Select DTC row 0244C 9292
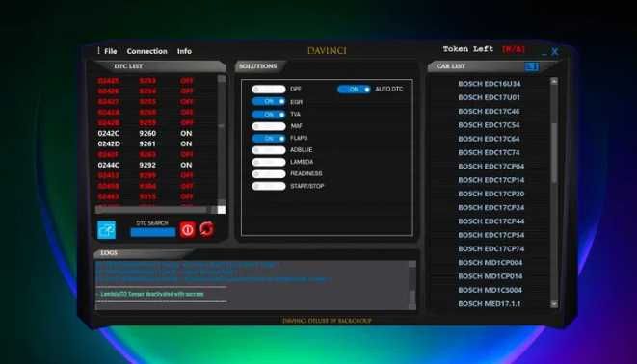637x364 pixels. 145,165
